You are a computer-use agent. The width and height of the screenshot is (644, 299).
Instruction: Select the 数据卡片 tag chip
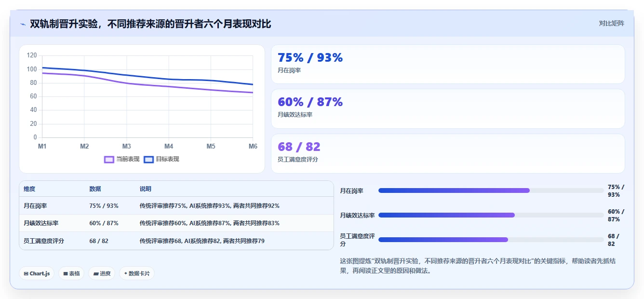[137, 273]
